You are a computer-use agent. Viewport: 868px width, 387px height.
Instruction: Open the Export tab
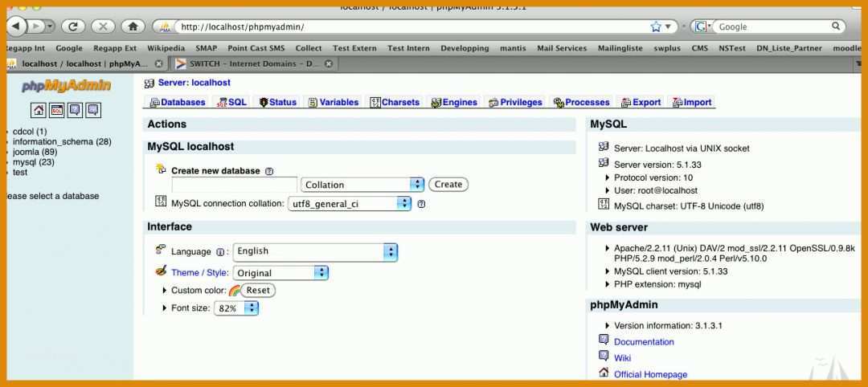point(641,102)
